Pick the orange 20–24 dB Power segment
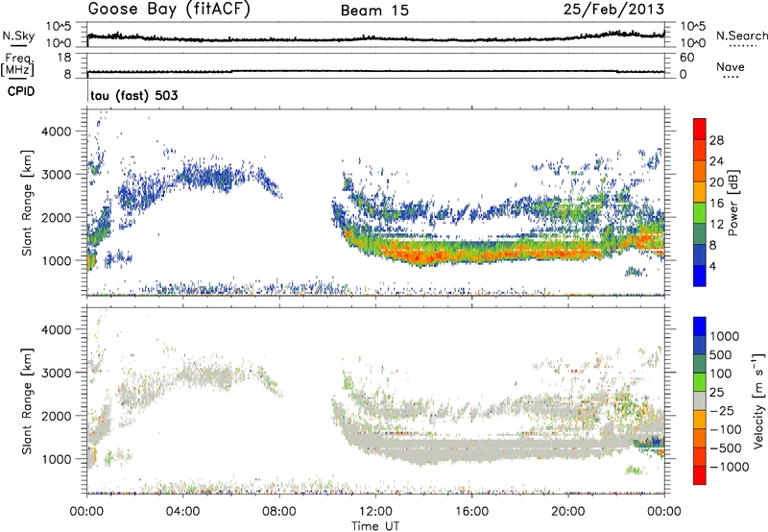This screenshot has width=768, height=532. tap(700, 171)
